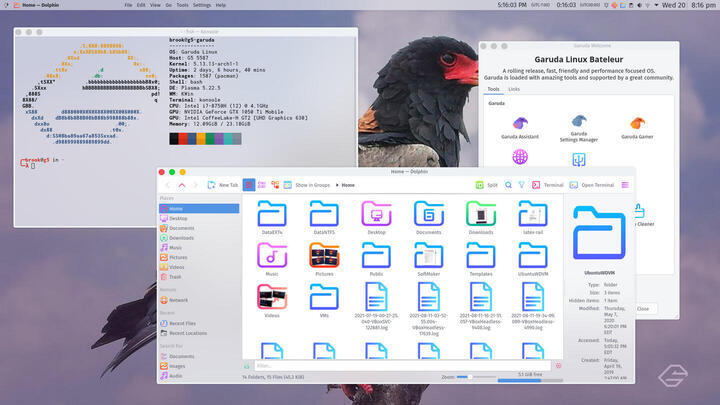The height and width of the screenshot is (405, 720).
Task: Select Music in Places sidebar
Action: (199, 248)
